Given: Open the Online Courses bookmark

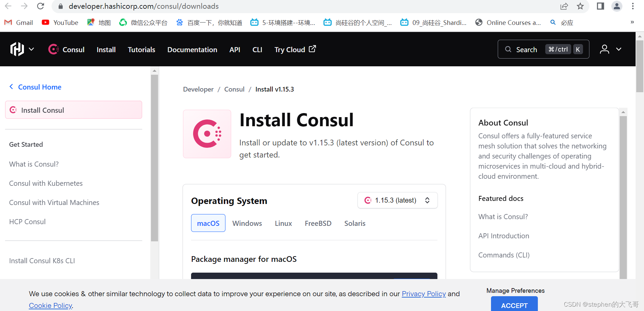Looking at the screenshot, I should click(x=508, y=23).
